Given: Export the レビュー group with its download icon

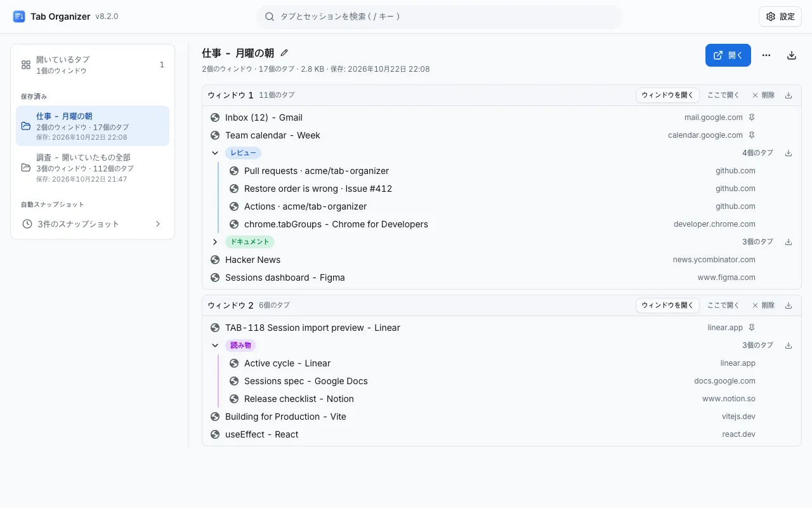Looking at the screenshot, I should pos(789,153).
